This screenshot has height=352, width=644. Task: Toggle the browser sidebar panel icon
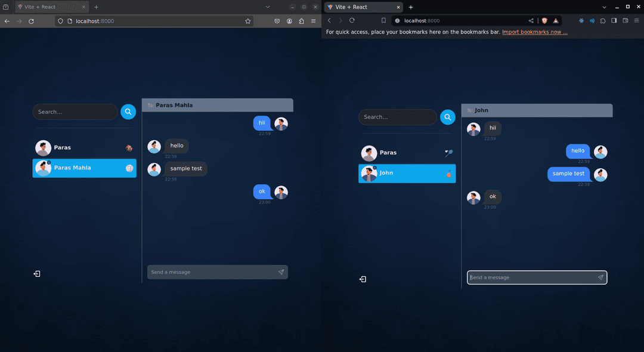pyautogui.click(x=614, y=20)
